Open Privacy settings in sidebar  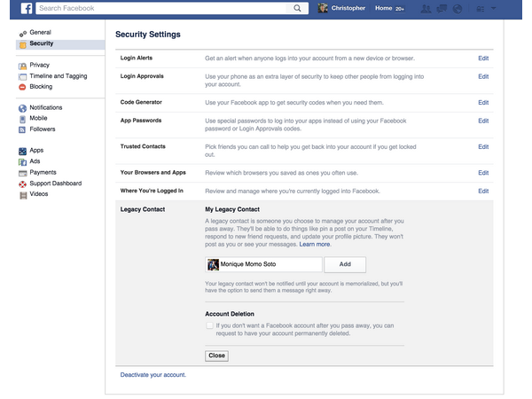pos(39,65)
